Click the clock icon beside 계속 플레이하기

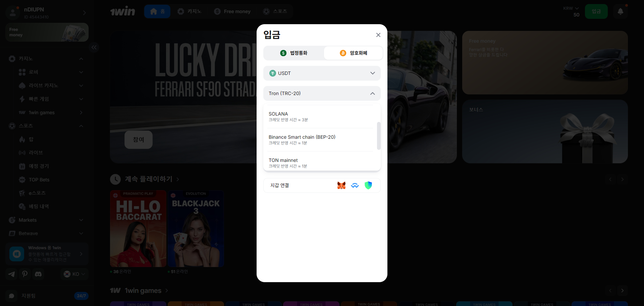click(x=115, y=179)
